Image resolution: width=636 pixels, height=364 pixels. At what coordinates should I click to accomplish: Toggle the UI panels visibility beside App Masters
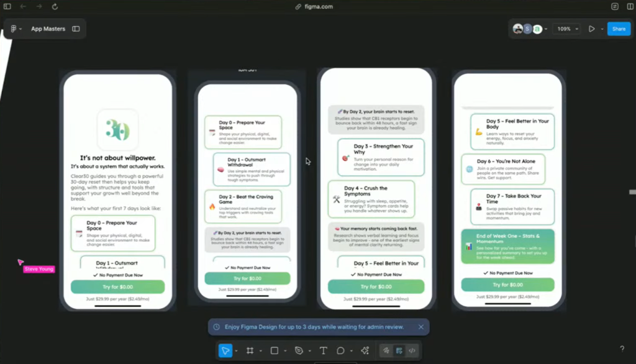(76, 29)
